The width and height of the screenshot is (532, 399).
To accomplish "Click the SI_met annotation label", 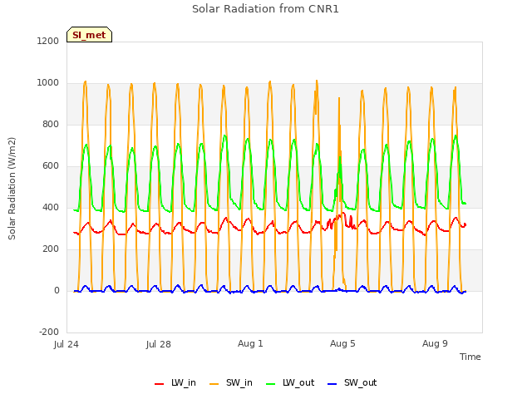I will point(89,35).
